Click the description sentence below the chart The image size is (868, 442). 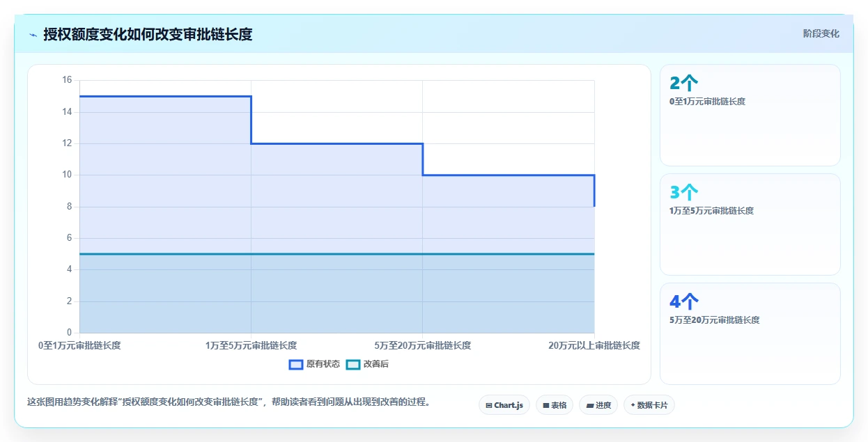tap(228, 402)
